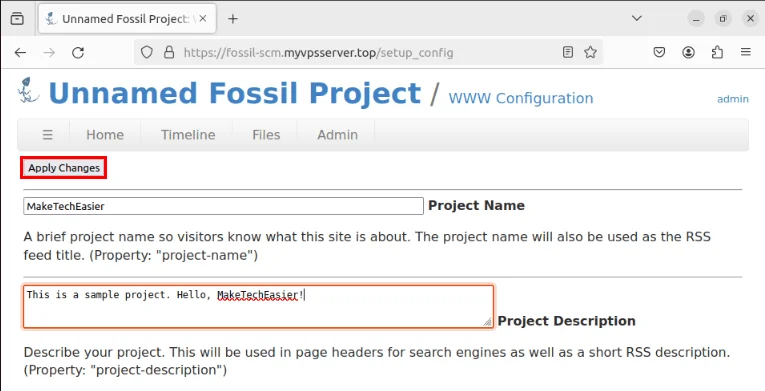Click into the Project Name text field
765x391 pixels.
223,206
